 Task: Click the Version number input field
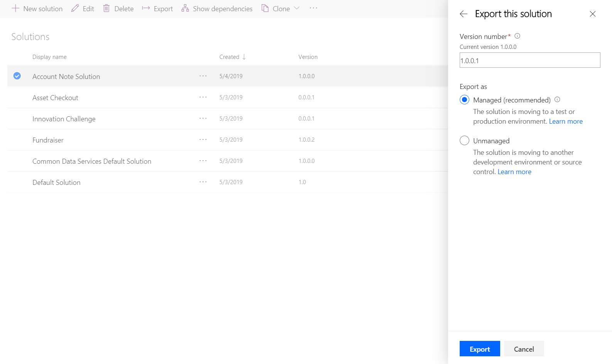coord(529,60)
